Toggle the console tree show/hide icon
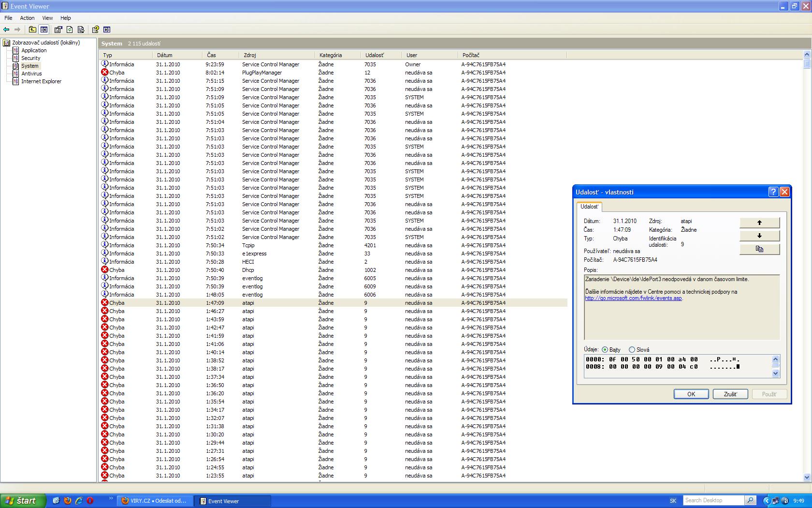Screen dimensions: 812x508 point(44,30)
